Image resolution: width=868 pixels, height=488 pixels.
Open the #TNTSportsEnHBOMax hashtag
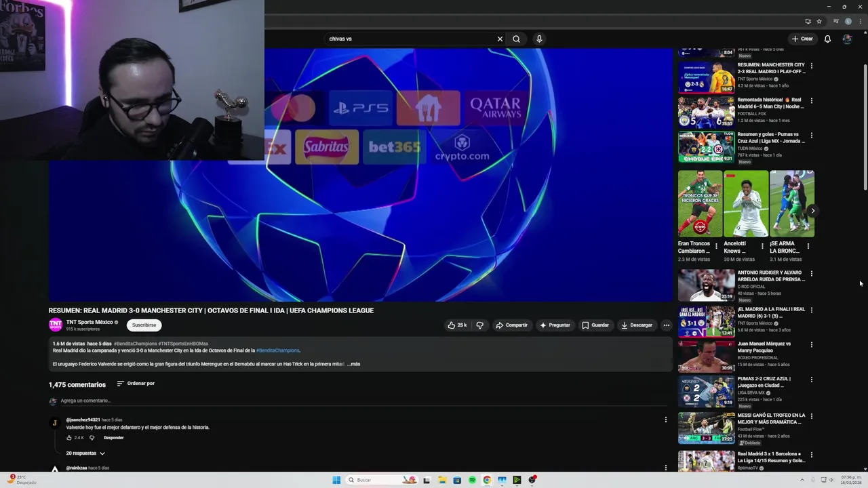coord(183,344)
